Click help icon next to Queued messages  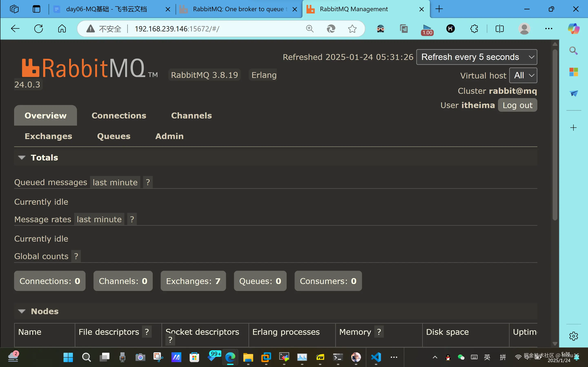tap(148, 182)
